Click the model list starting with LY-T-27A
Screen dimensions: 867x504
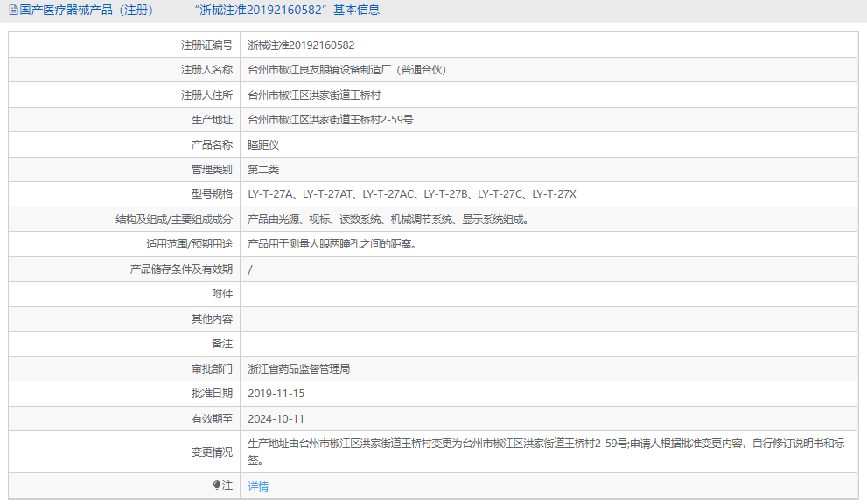[411, 193]
